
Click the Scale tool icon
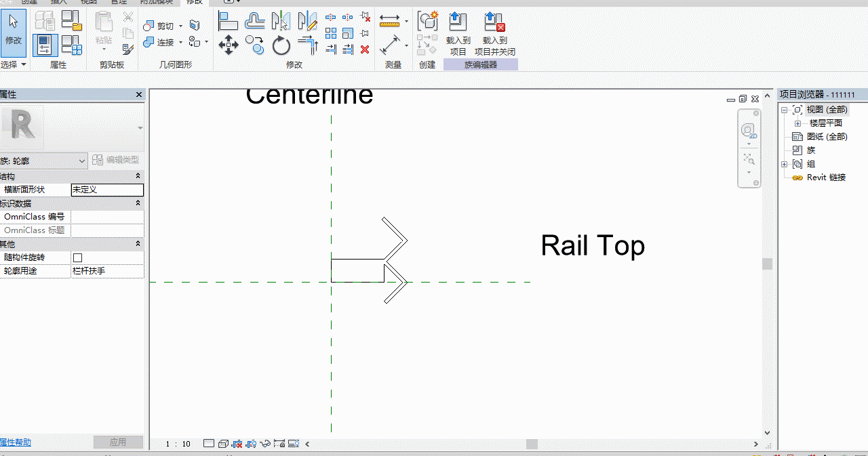click(348, 33)
